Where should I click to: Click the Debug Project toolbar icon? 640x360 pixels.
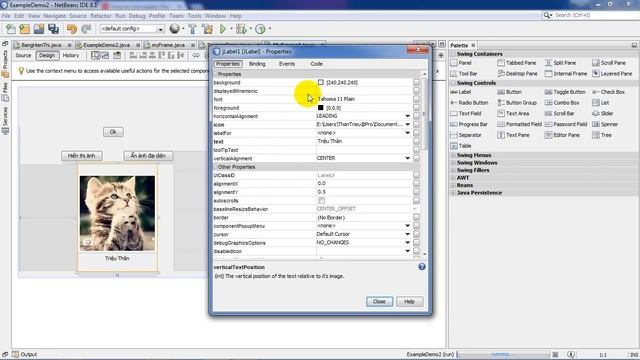coord(241,29)
